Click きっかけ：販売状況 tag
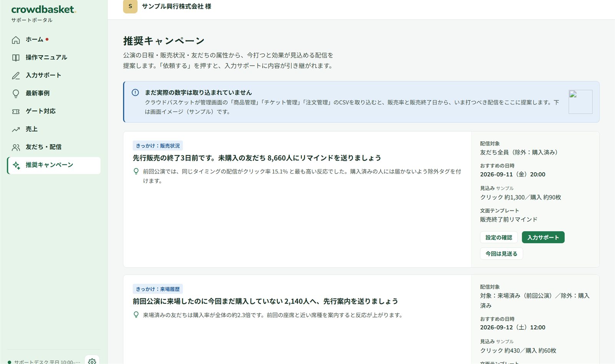Screen dimensions: 615x364 tap(158, 146)
